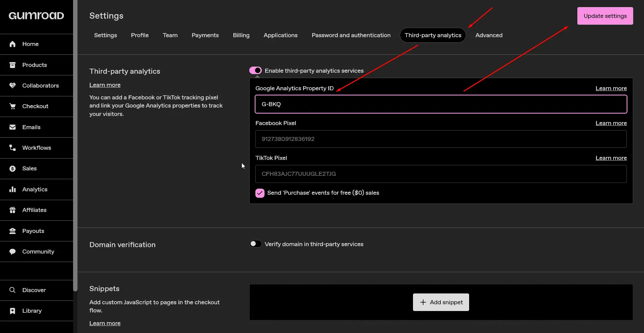Screen dimensions: 644x333
Task: Go to Affiliates in the sidebar
Action: point(37,210)
